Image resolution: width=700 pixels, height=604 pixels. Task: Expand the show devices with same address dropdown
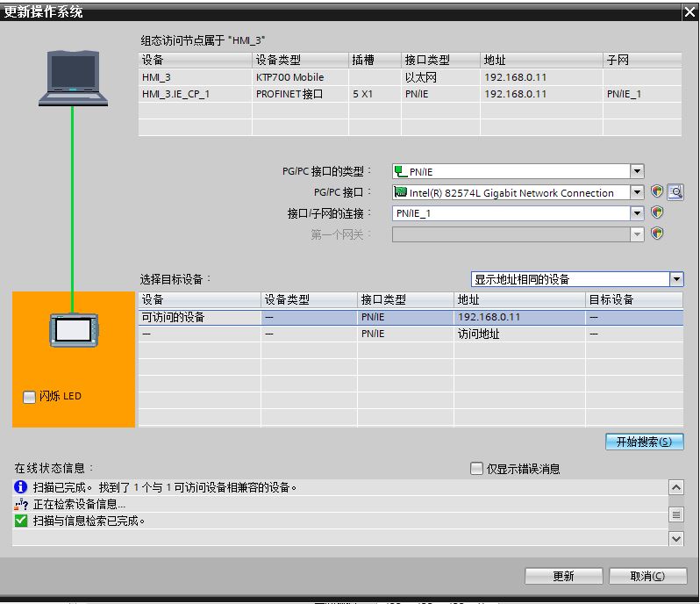(676, 279)
